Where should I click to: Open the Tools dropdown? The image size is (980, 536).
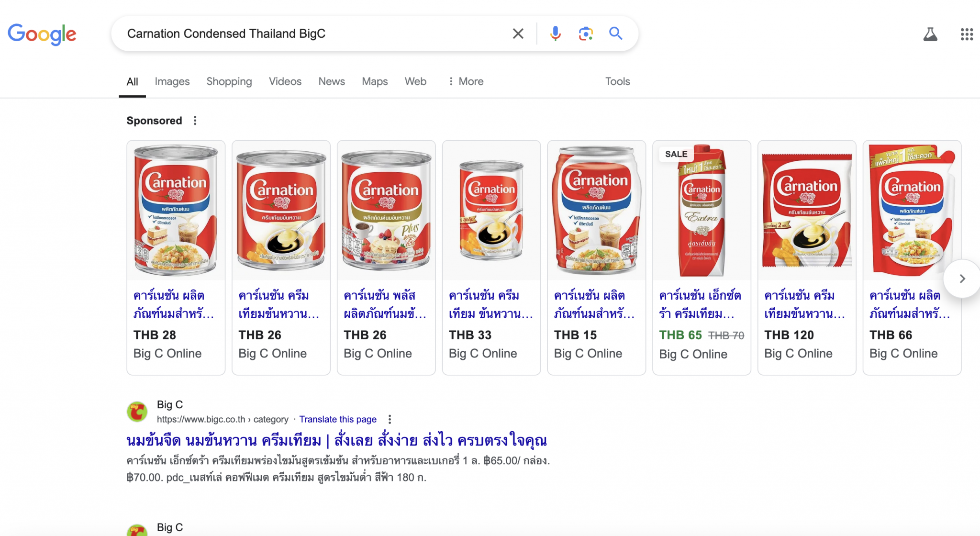[617, 81]
